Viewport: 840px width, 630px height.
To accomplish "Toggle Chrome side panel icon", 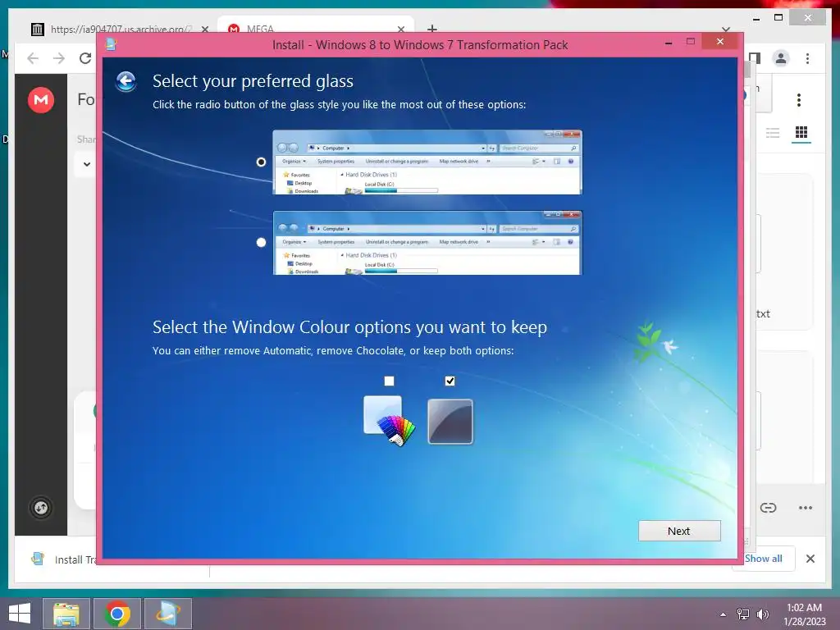I will (x=756, y=58).
